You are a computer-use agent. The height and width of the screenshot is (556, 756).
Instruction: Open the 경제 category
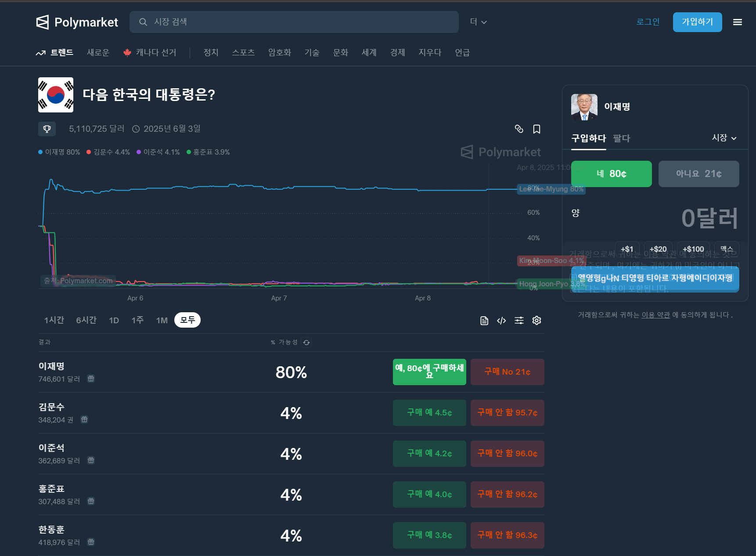[x=397, y=53]
